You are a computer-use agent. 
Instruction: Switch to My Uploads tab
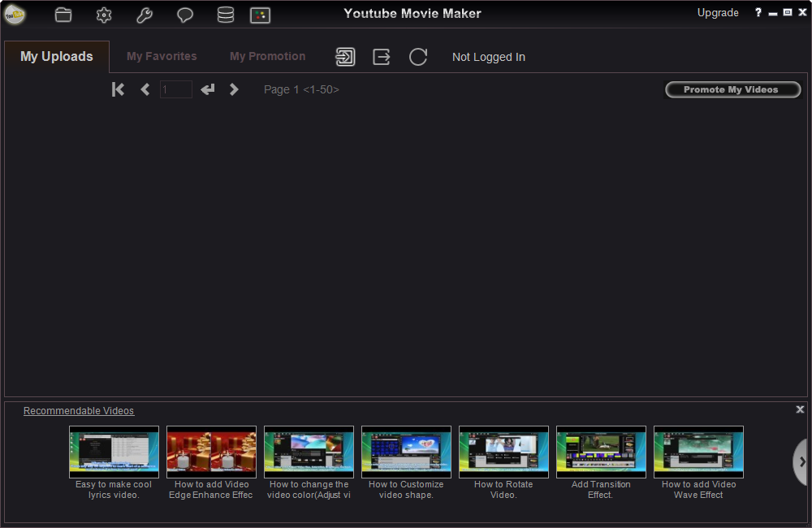(57, 57)
